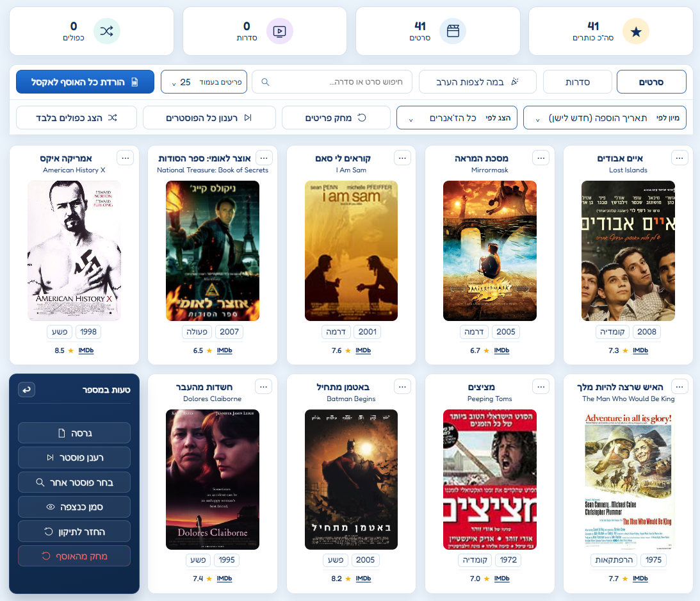This screenshot has height=601, width=700.
Task: Open IMDb link for Dolores Claiborne
Action: coord(224,579)
